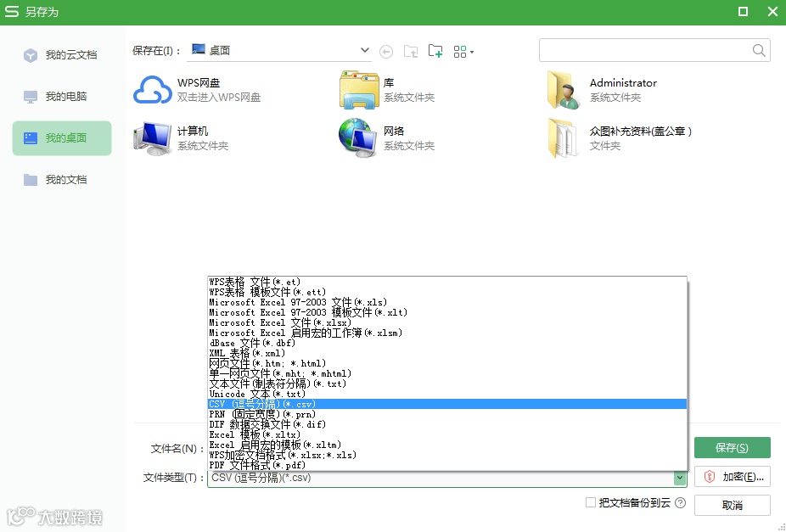Choose PRN (固定宽度)(*.prn) file type
Screen dimensions: 786x532
447,414
